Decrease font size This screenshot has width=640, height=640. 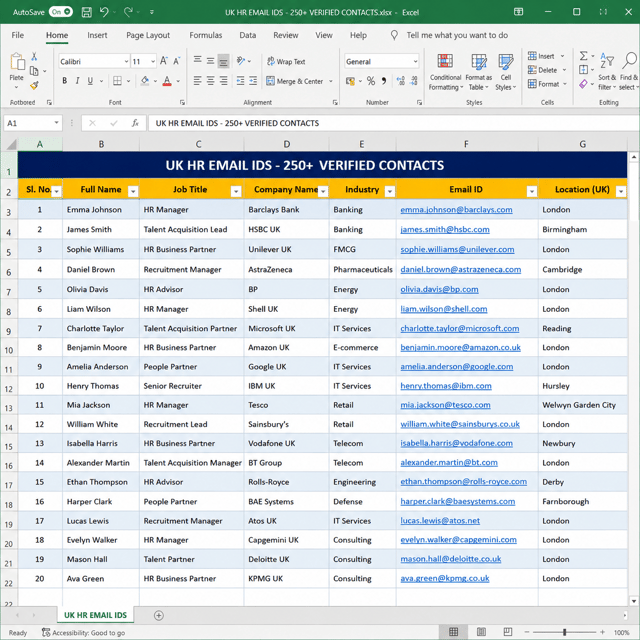point(177,61)
